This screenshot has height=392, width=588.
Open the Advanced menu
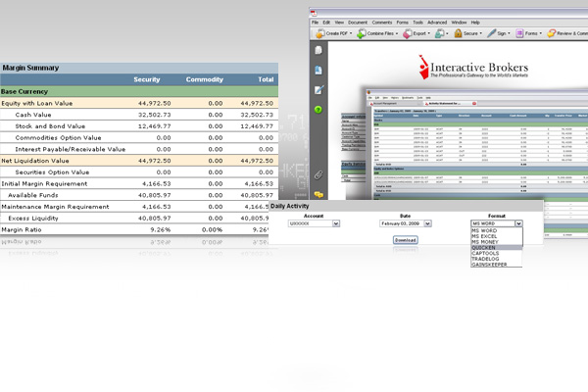pyautogui.click(x=437, y=23)
